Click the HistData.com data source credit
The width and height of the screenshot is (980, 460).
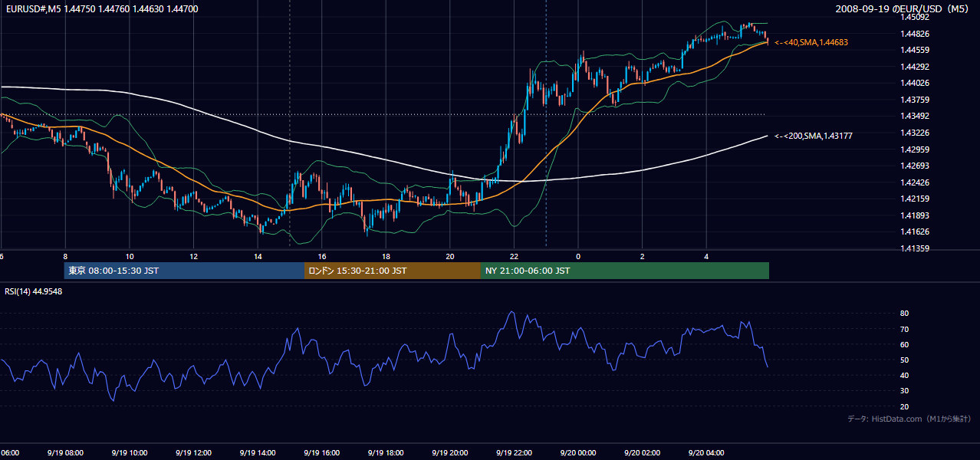(x=909, y=419)
